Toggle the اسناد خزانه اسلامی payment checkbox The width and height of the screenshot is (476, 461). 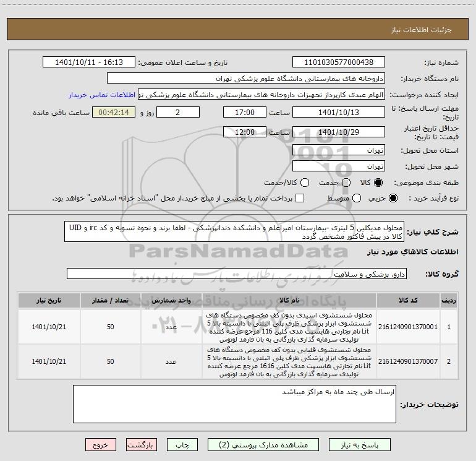click(300, 198)
